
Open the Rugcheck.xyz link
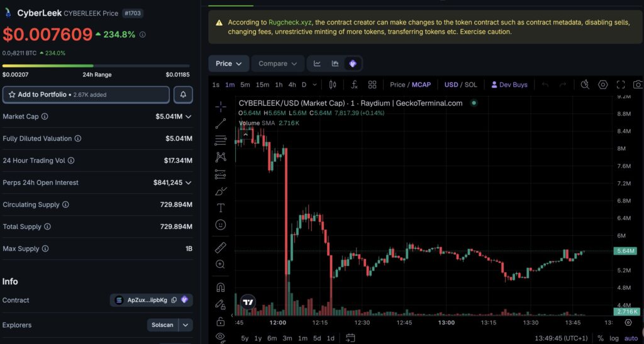[x=290, y=22]
